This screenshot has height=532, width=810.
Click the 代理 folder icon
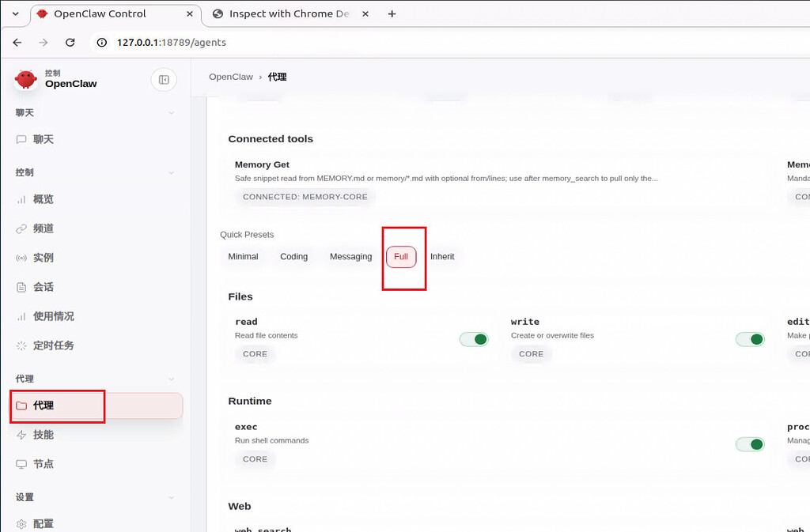click(x=21, y=406)
